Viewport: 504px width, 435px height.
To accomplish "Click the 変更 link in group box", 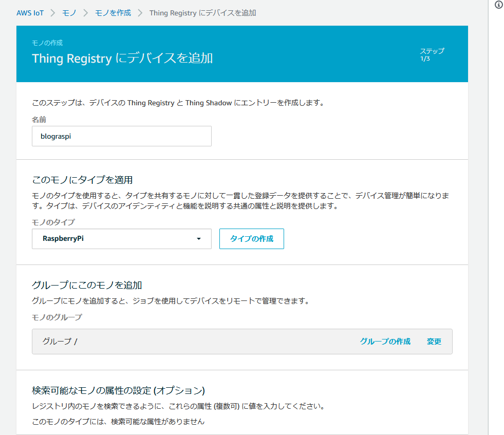I will tap(434, 341).
